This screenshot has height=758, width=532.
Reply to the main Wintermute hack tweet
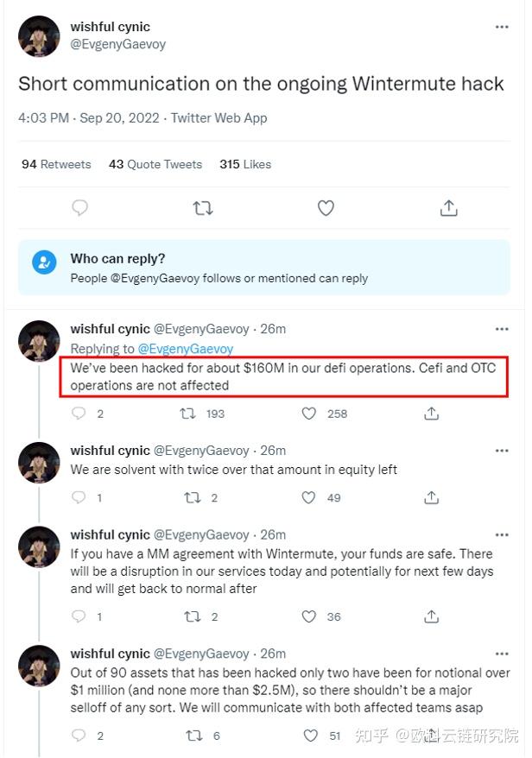79,208
